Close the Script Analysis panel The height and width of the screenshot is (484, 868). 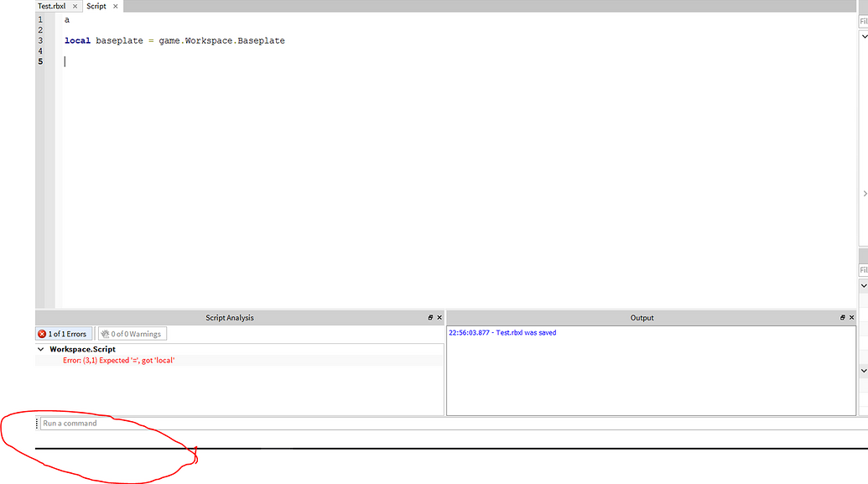(x=439, y=317)
